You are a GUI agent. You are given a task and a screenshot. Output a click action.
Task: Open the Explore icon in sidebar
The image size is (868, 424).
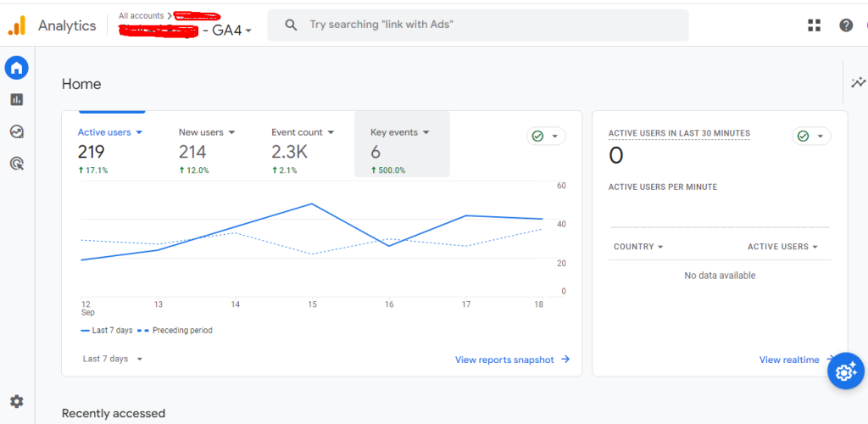pos(17,131)
